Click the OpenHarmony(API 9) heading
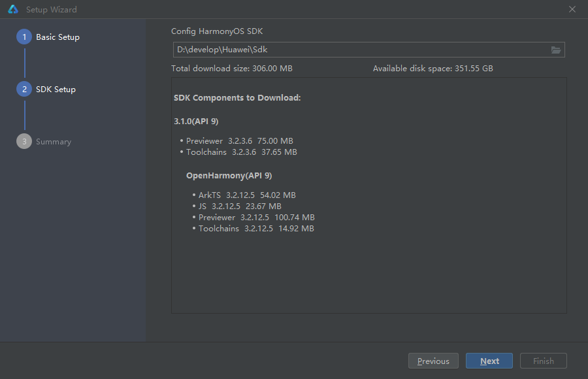This screenshot has width=588, height=379. (x=229, y=176)
